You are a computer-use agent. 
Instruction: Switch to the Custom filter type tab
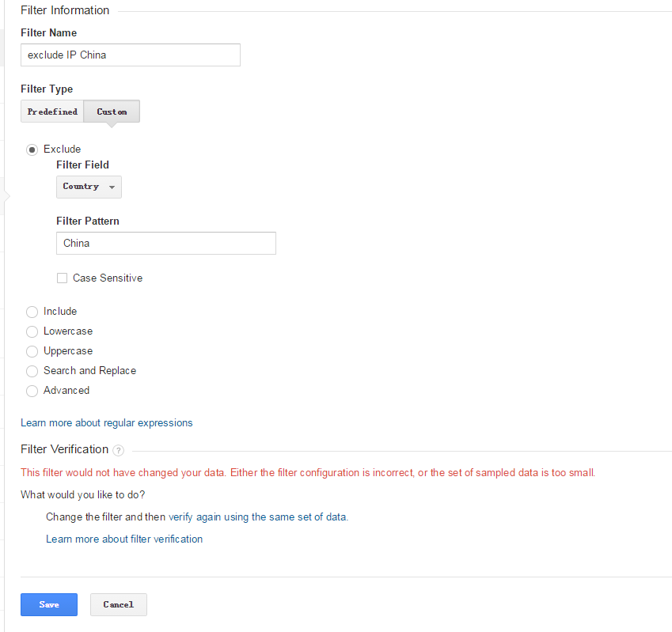point(112,112)
